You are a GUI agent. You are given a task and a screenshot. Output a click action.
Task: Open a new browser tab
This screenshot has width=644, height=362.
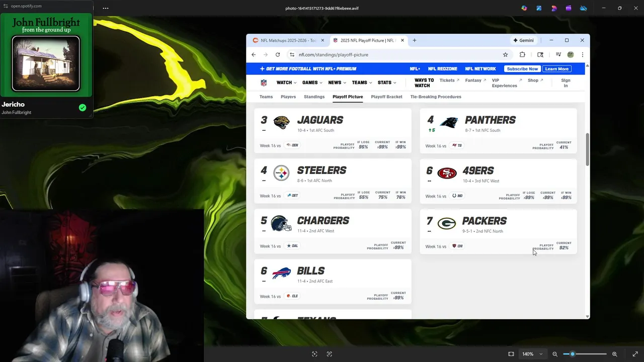415,40
